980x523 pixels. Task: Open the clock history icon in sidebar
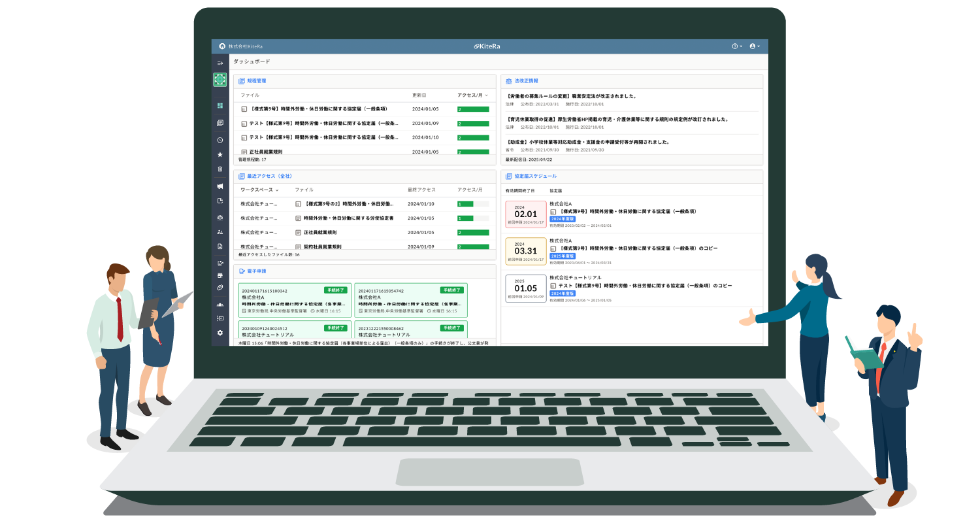[220, 140]
